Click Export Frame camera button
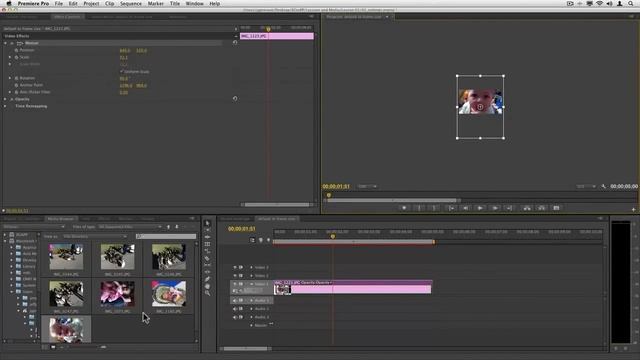This screenshot has width=640, height=360. click(556, 208)
